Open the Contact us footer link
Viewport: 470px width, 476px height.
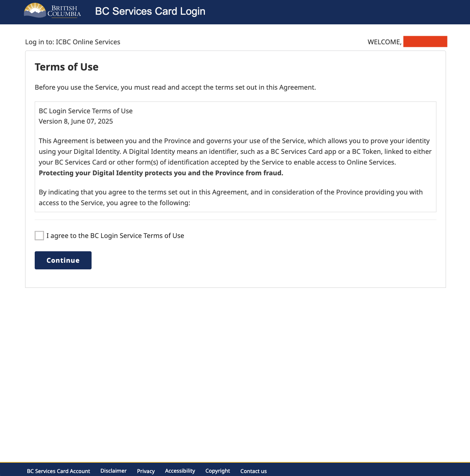[253, 471]
